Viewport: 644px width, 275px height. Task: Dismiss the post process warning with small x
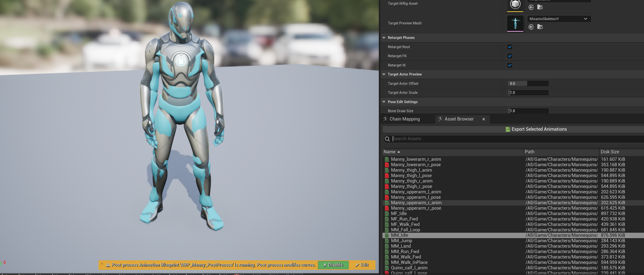102,263
